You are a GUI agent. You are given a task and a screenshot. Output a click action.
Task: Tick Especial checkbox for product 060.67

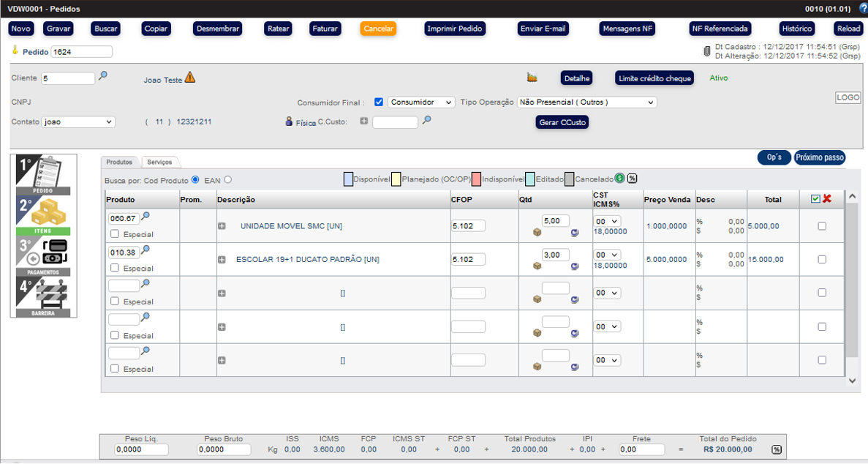click(115, 234)
